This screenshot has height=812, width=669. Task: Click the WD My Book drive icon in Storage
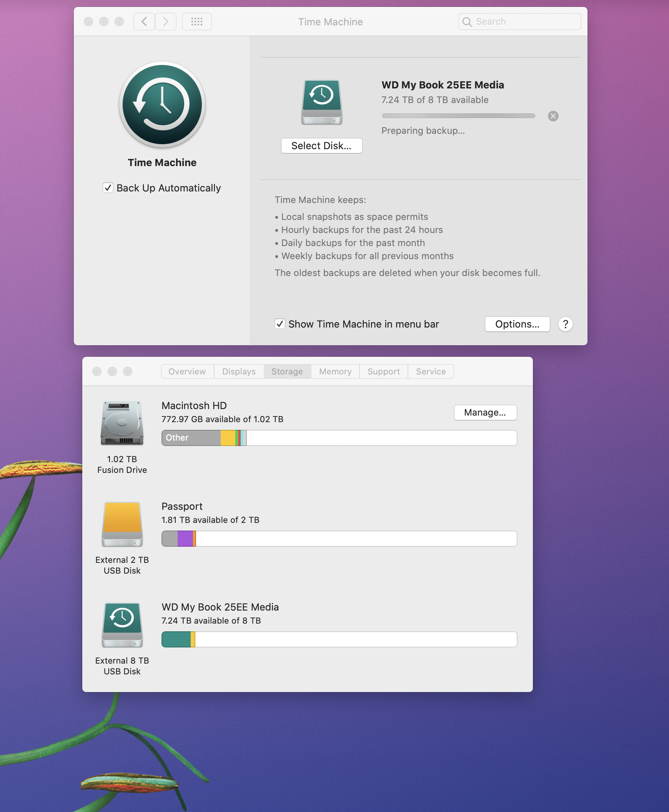(x=122, y=625)
